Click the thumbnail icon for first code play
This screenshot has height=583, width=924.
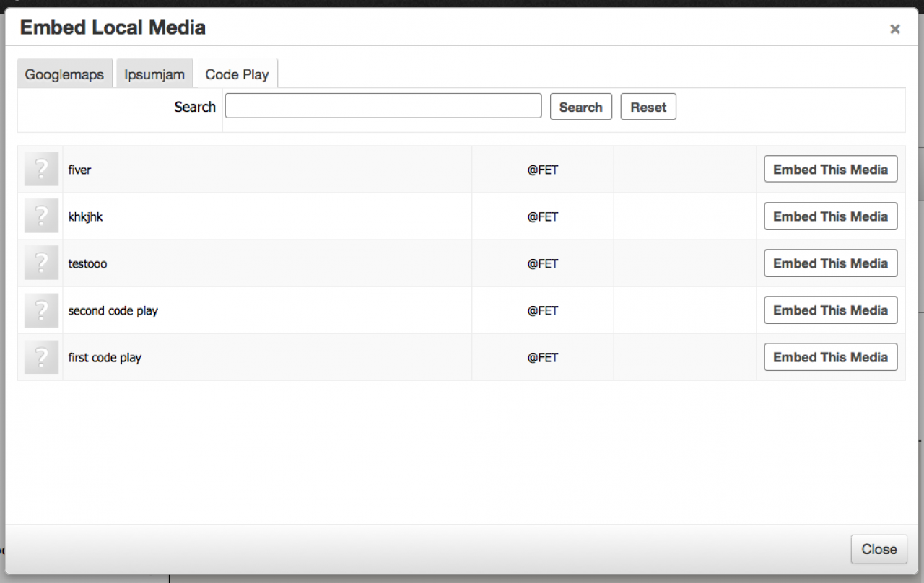[x=41, y=357]
